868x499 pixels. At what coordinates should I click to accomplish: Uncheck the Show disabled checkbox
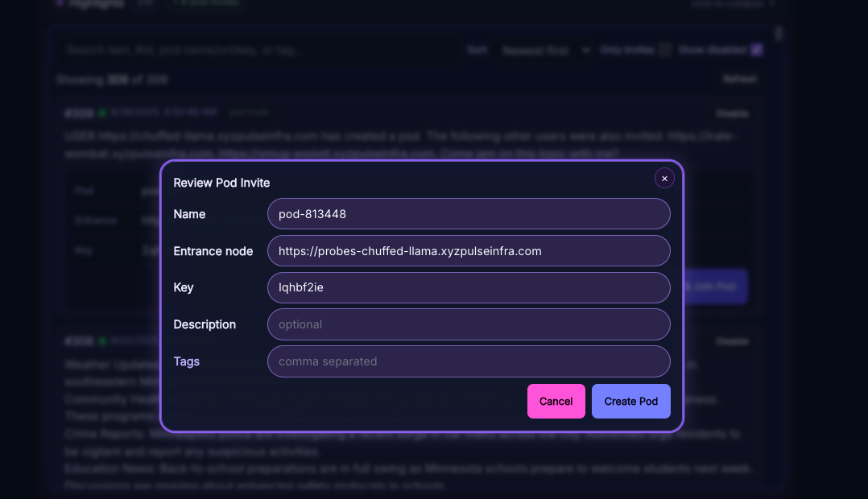(x=756, y=50)
